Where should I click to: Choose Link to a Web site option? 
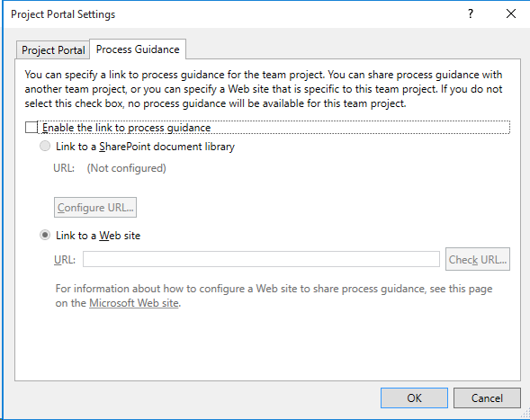(45, 235)
